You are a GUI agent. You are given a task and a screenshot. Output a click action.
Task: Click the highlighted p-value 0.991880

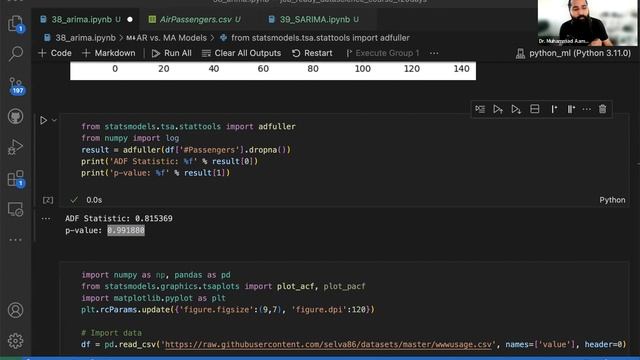pyautogui.click(x=126, y=230)
